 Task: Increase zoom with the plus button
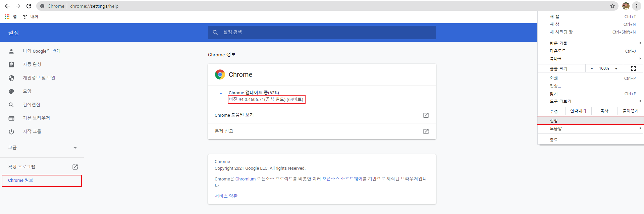pos(616,68)
